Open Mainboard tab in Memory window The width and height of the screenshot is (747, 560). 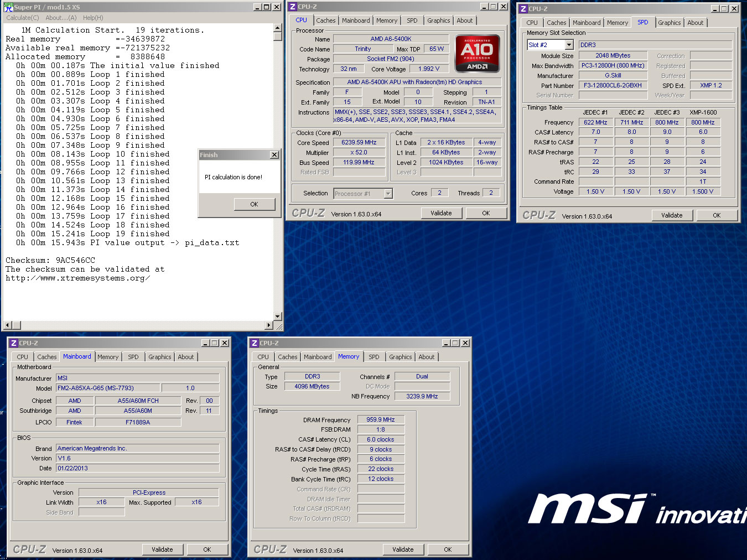[x=318, y=357]
